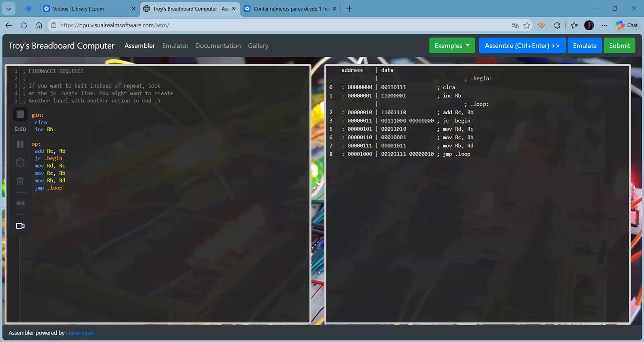The height and width of the screenshot is (342, 644).
Task: Close the Troy's Breadboard Computer tab
Action: pyautogui.click(x=234, y=9)
